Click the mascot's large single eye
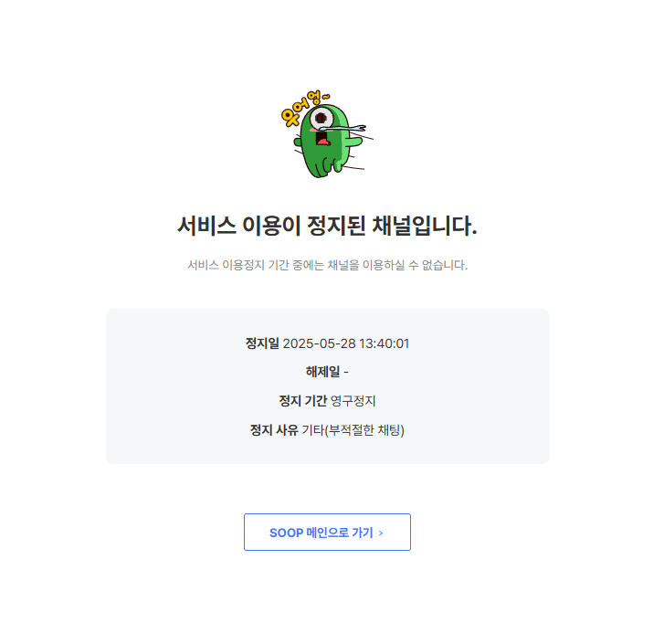The height and width of the screenshot is (644, 664). [321, 119]
